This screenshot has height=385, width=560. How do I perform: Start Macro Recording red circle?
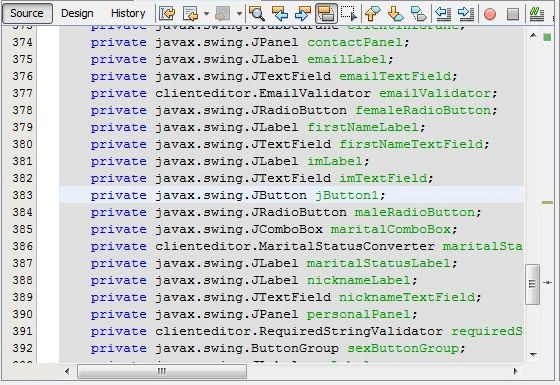tap(490, 14)
